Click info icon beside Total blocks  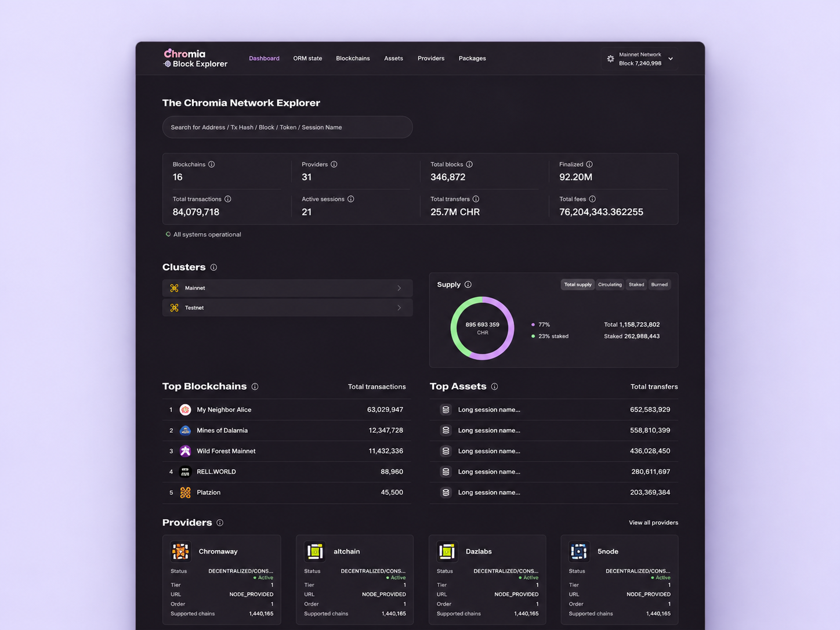(x=469, y=164)
